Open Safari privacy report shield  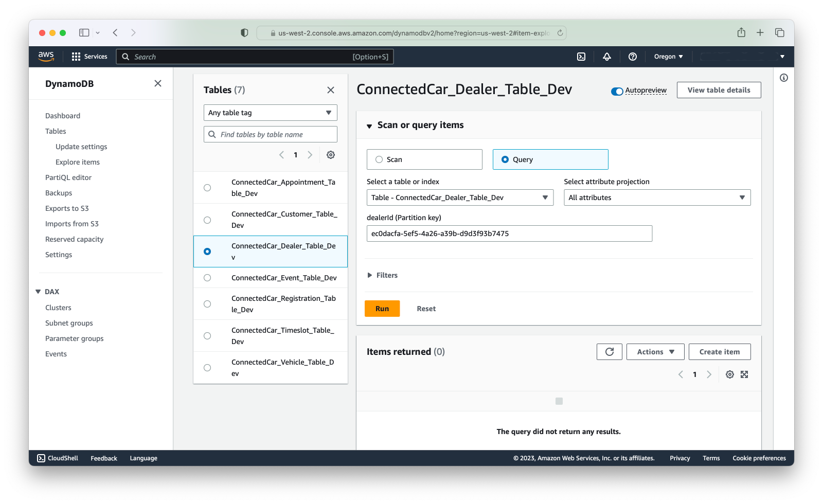pos(244,32)
